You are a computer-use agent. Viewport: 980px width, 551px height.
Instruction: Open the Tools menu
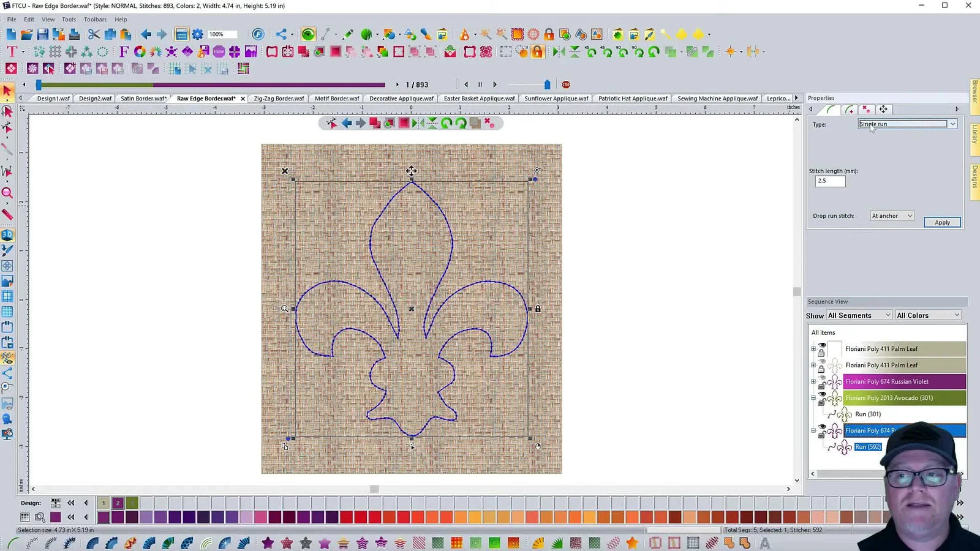tap(68, 19)
